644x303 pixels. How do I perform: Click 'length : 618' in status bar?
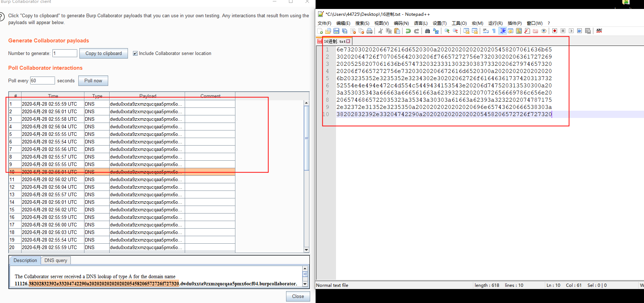pos(487,285)
